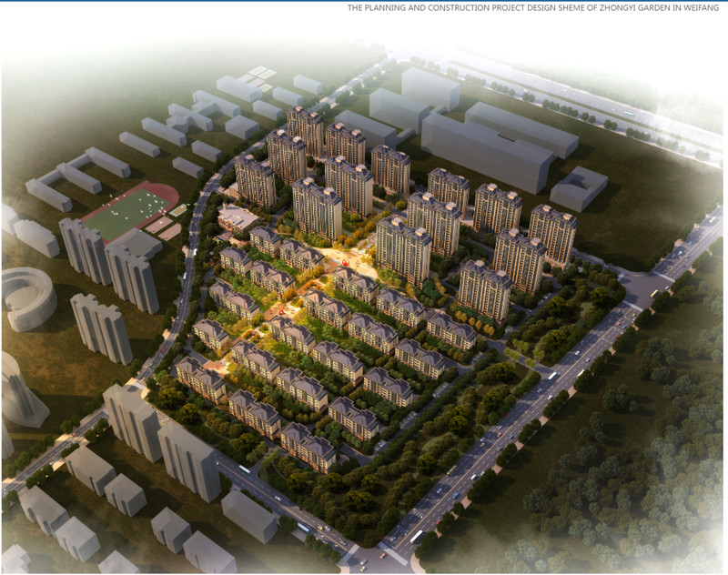Click the highway in the upper right corner

(619, 109)
